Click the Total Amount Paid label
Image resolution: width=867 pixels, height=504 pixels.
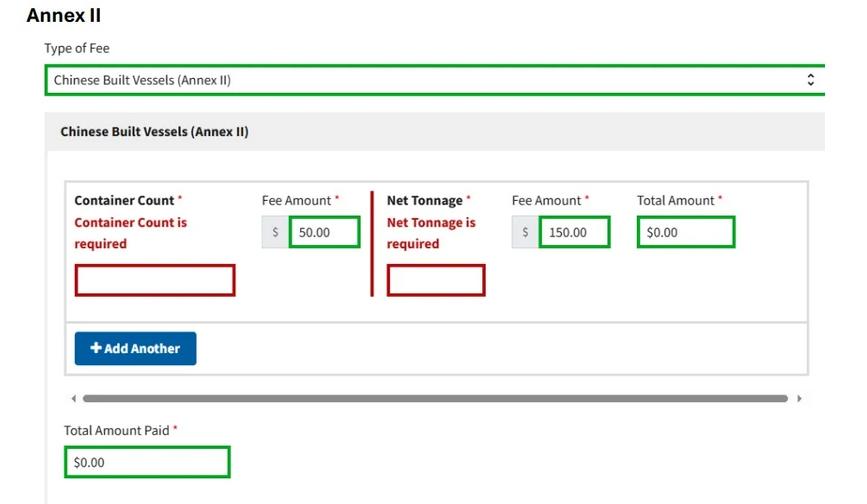click(x=116, y=430)
